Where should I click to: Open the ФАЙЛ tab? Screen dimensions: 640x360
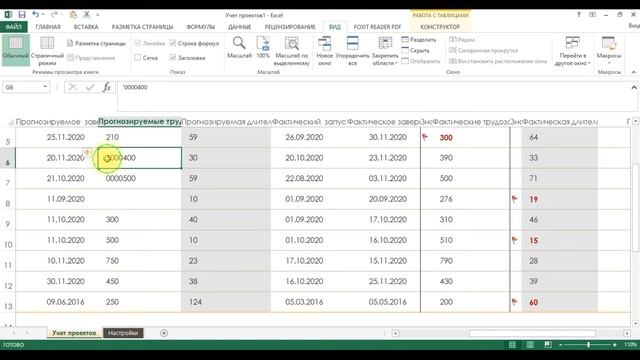13,27
